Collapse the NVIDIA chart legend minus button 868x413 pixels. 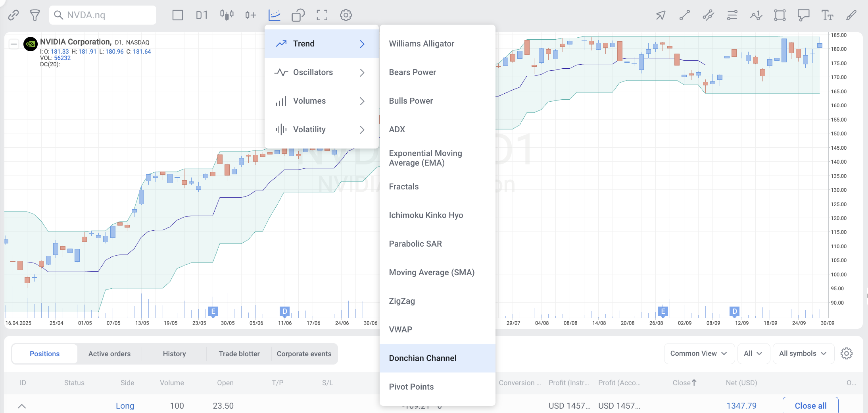[14, 44]
